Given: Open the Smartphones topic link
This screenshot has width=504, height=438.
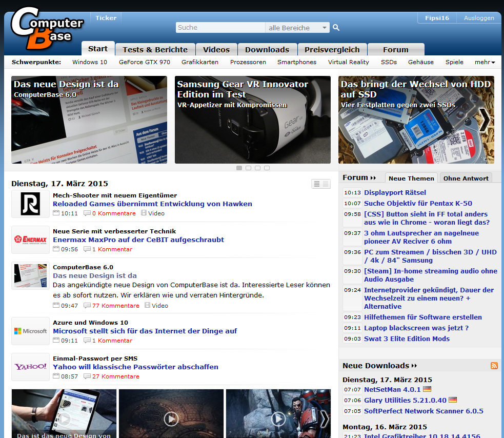Looking at the screenshot, I should [x=297, y=62].
